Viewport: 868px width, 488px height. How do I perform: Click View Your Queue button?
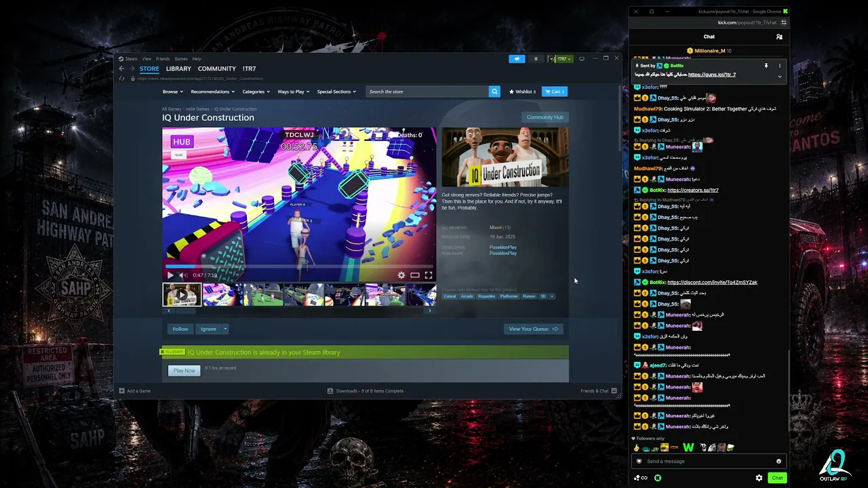(x=533, y=329)
